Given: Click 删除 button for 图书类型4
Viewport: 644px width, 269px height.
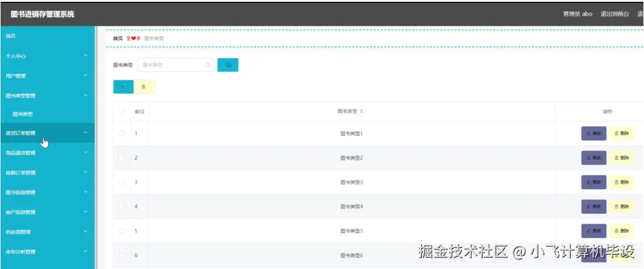Looking at the screenshot, I should pyautogui.click(x=621, y=206).
